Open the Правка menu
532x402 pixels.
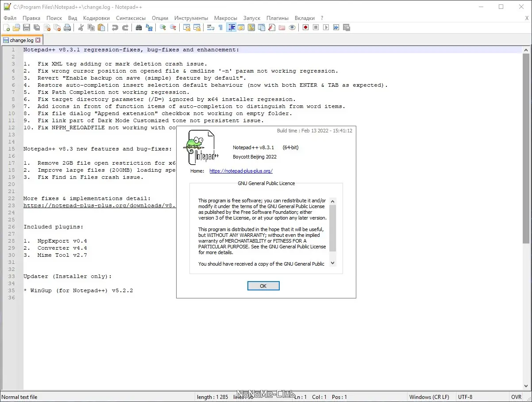[x=31, y=18]
